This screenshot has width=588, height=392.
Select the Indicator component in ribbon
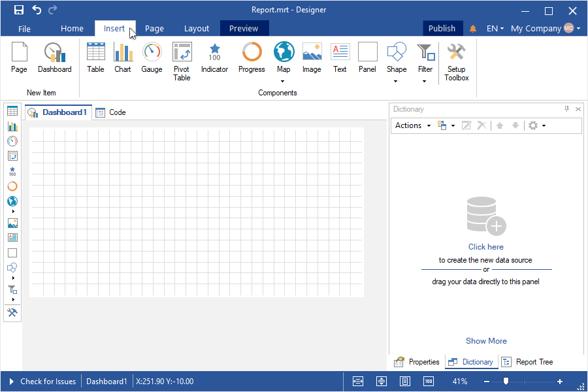pyautogui.click(x=214, y=57)
